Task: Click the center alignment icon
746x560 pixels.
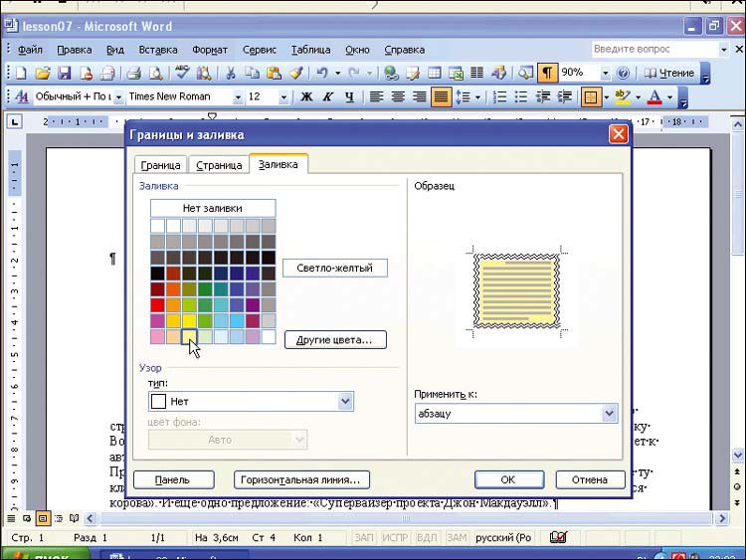Action: (x=398, y=97)
